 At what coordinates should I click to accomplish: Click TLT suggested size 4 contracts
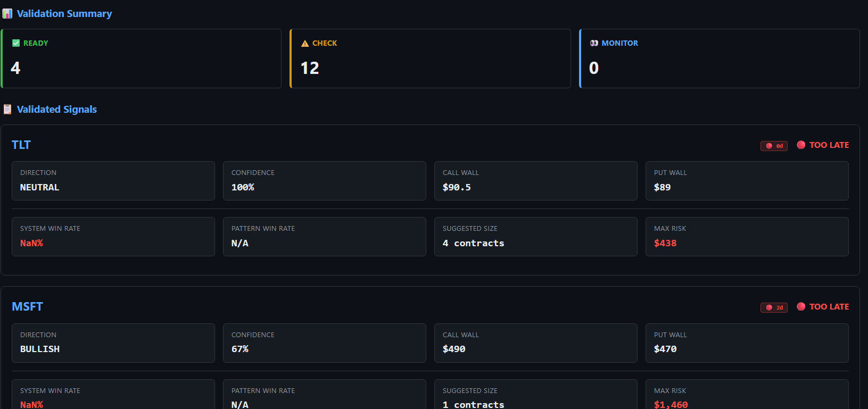[473, 243]
